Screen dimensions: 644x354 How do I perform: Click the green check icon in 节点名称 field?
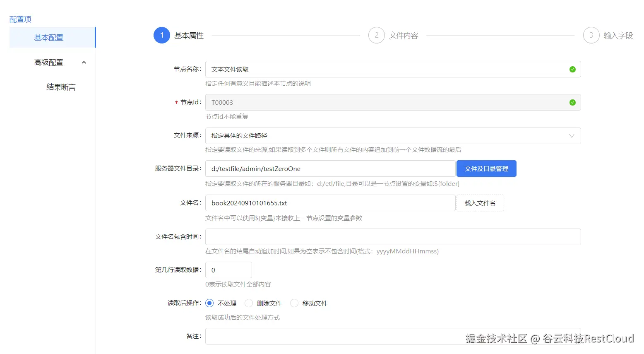tap(572, 69)
